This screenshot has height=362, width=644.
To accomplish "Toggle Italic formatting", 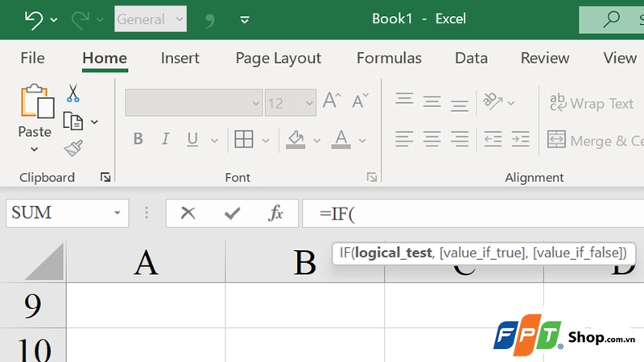I will [165, 139].
